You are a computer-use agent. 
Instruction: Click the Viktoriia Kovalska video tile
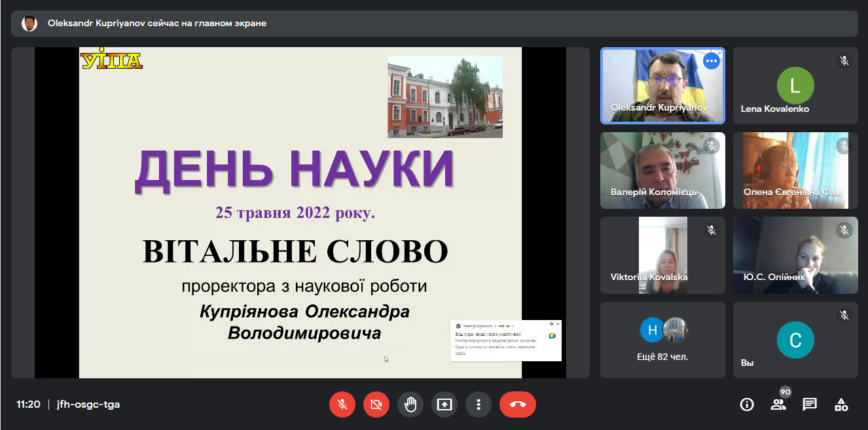[x=662, y=255]
